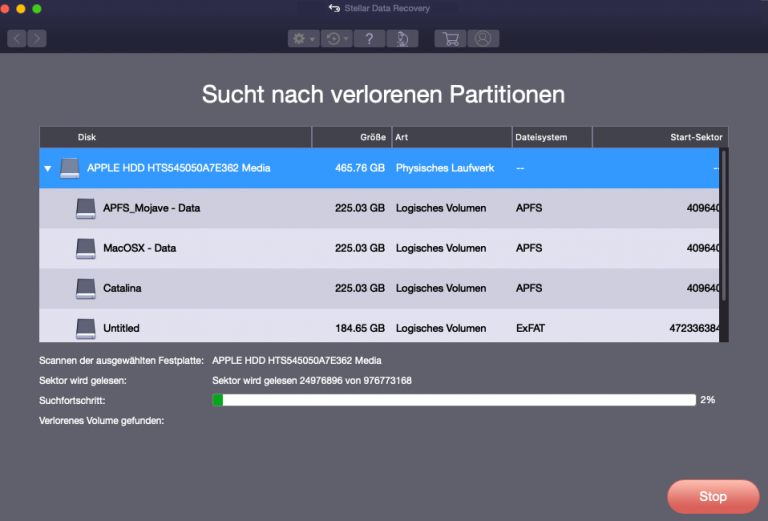This screenshot has width=768, height=521.
Task: Click the Disk column header
Action: click(x=175, y=137)
